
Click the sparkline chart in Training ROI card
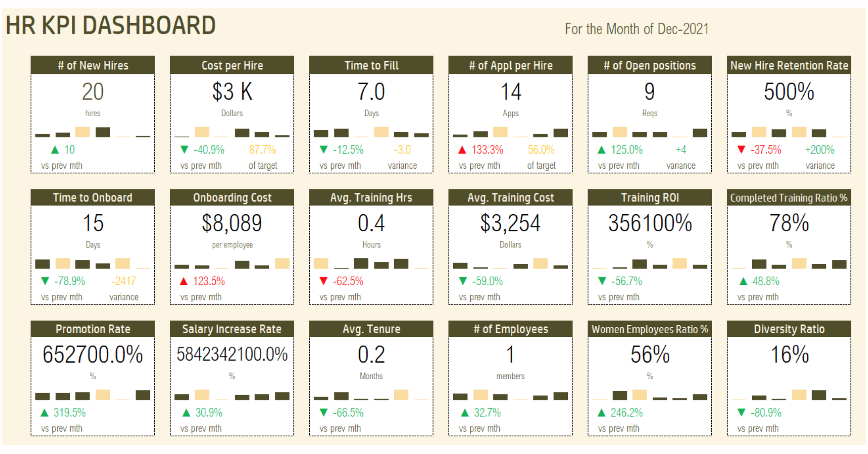650,263
